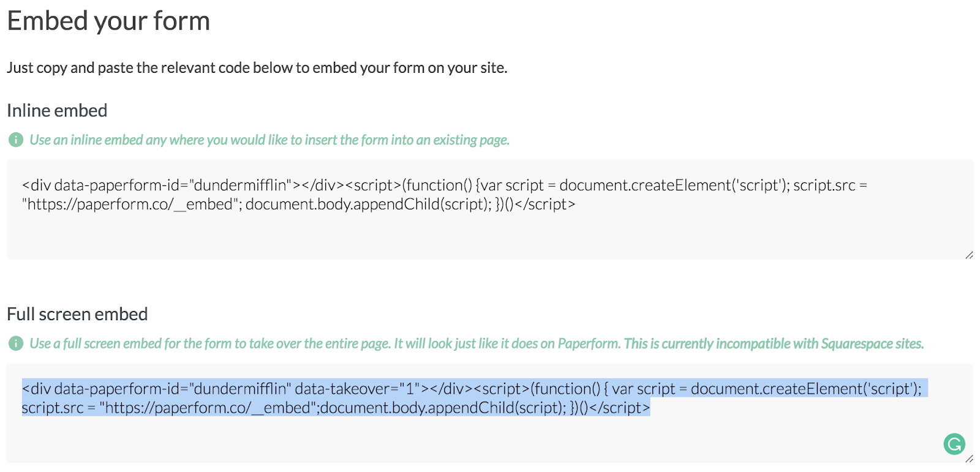Click the highlighted first line of the full screen code
The image size is (980, 472).
pyautogui.click(x=475, y=389)
